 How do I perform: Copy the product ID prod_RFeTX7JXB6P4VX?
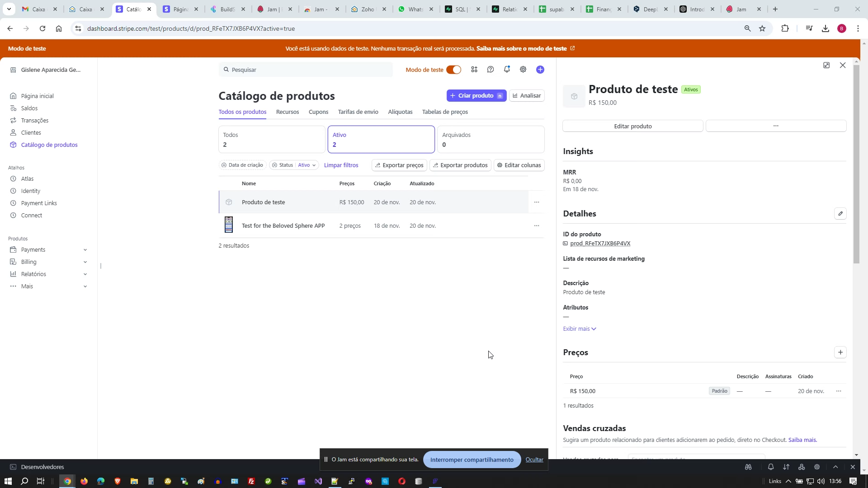click(600, 244)
